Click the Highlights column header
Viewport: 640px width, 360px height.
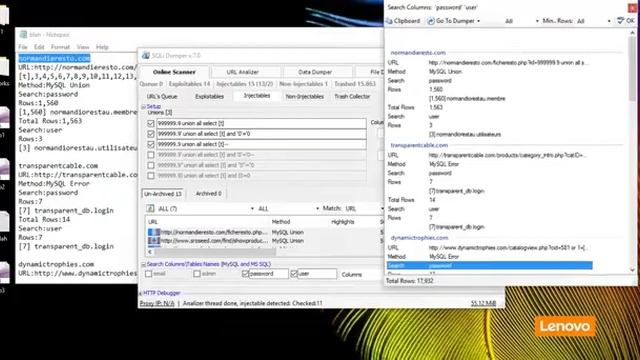(343, 222)
